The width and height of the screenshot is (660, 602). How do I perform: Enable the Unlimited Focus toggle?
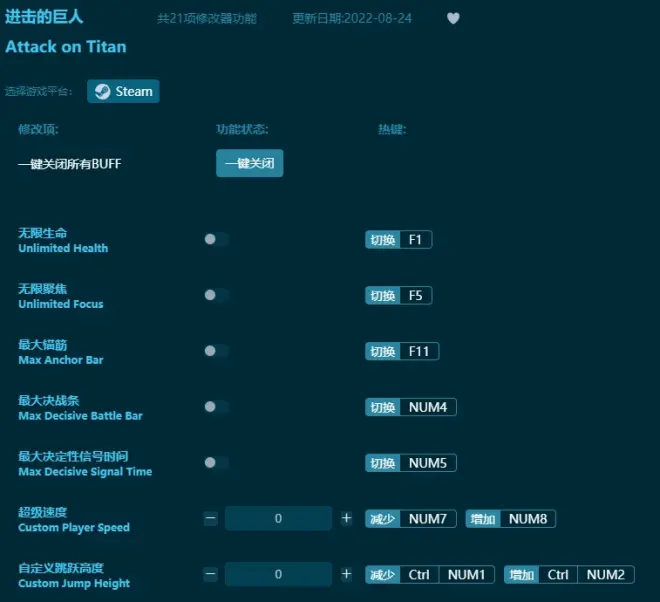coord(216,296)
